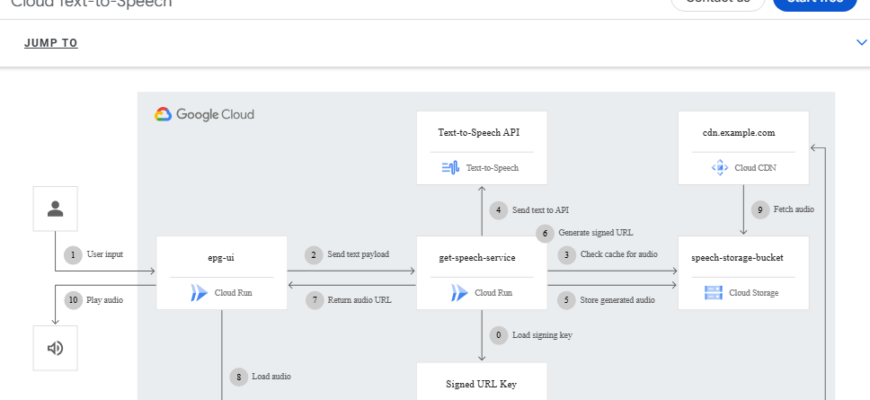Click the 'Load audio' label
Image resolution: width=870 pixels, height=400 pixels.
click(271, 376)
